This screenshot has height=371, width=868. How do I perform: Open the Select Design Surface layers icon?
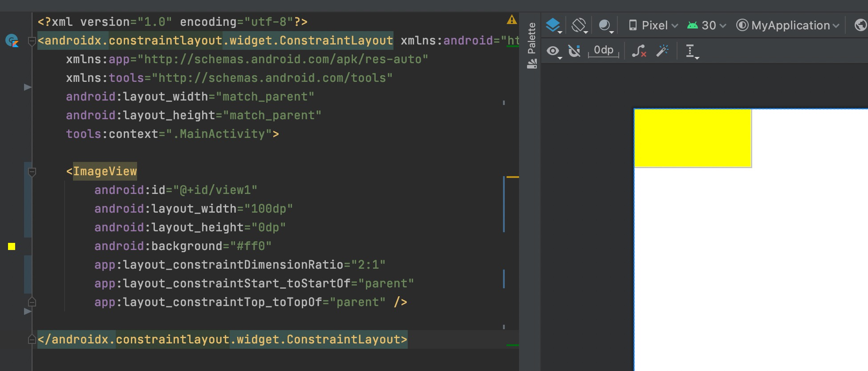(554, 25)
